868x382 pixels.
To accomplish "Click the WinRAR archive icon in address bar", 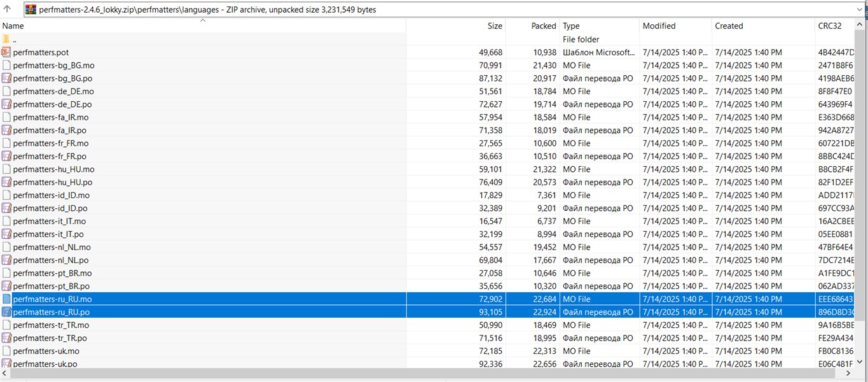I will tap(31, 10).
